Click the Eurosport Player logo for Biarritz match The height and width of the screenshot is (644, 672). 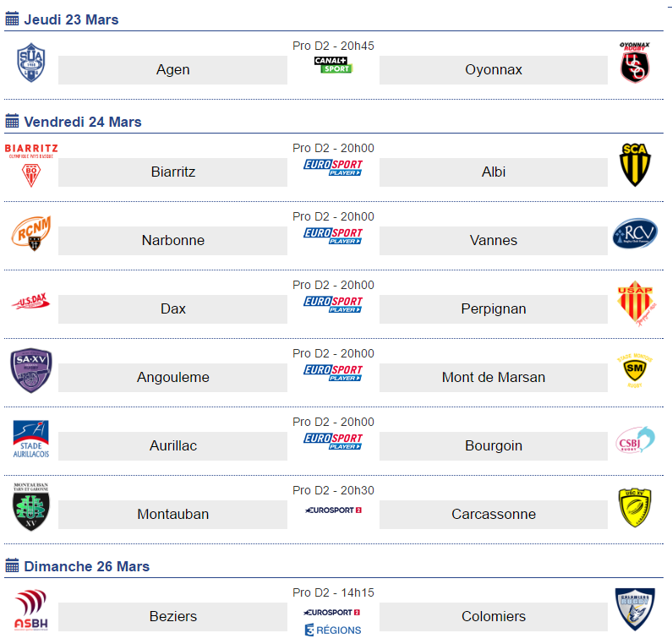click(x=333, y=167)
